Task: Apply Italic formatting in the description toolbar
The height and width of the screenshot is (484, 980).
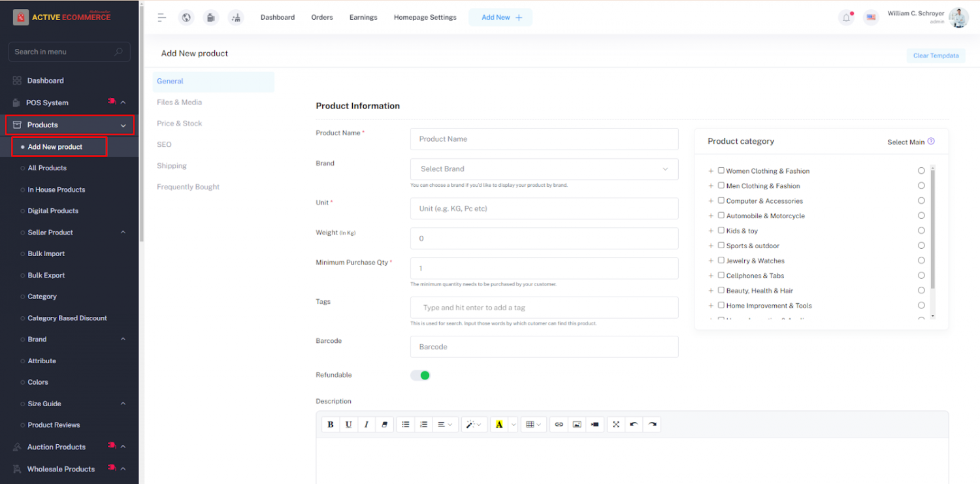Action: click(x=367, y=424)
